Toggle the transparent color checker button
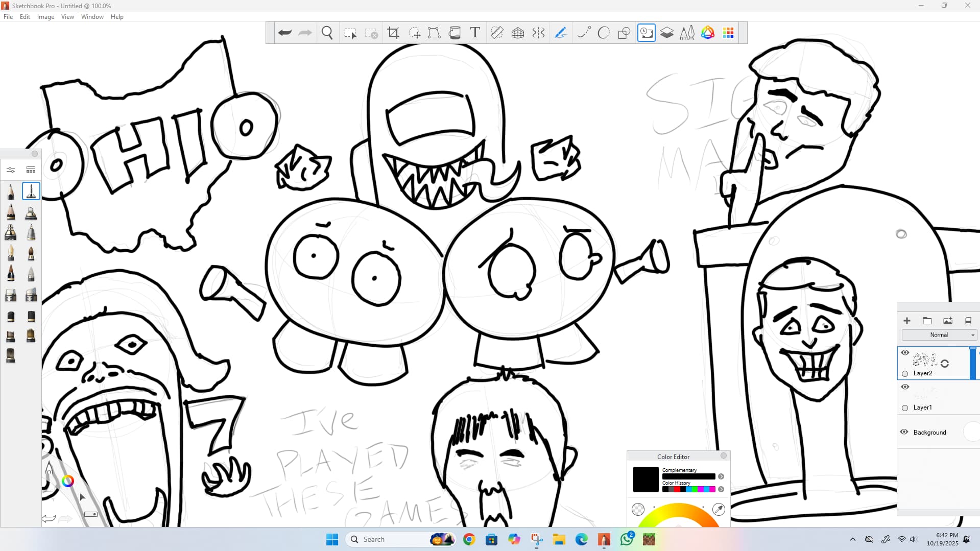The height and width of the screenshot is (551, 980). tap(638, 509)
